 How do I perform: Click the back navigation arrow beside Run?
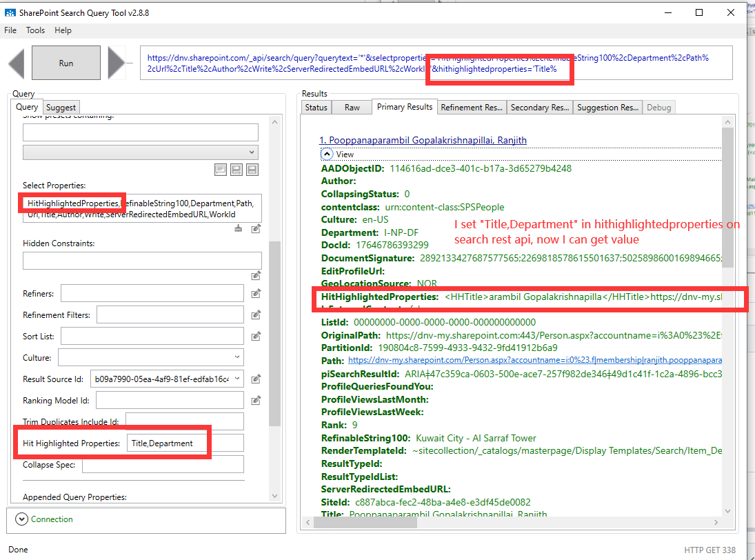pyautogui.click(x=15, y=63)
